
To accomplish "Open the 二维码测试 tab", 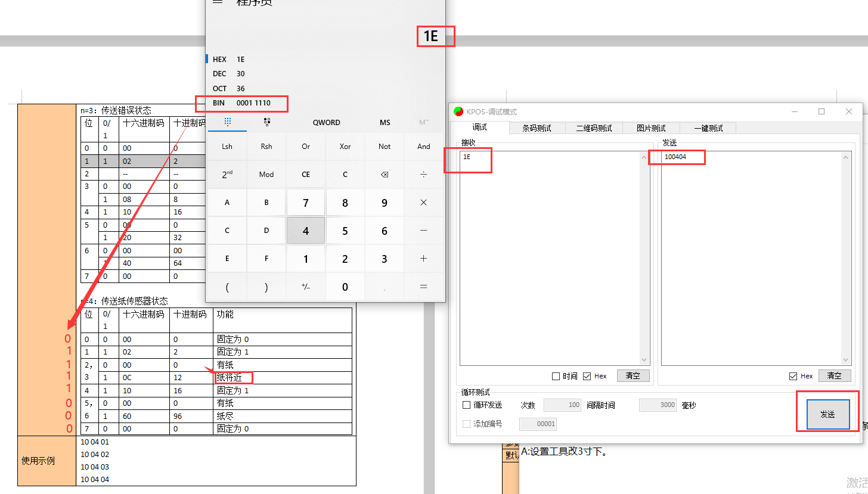I will tap(593, 128).
